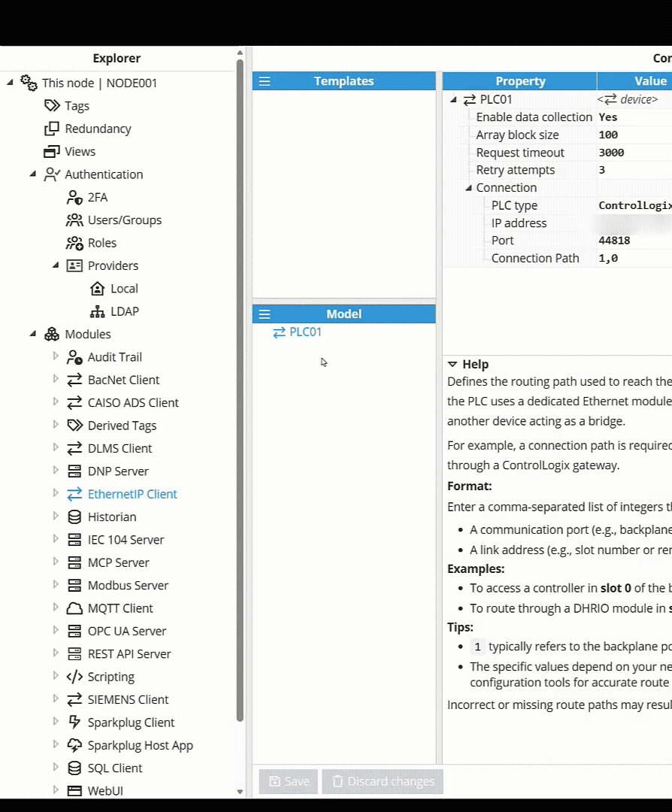Collapse the Authentication tree node
Screen dimensions: 672x812
[x=32, y=174]
